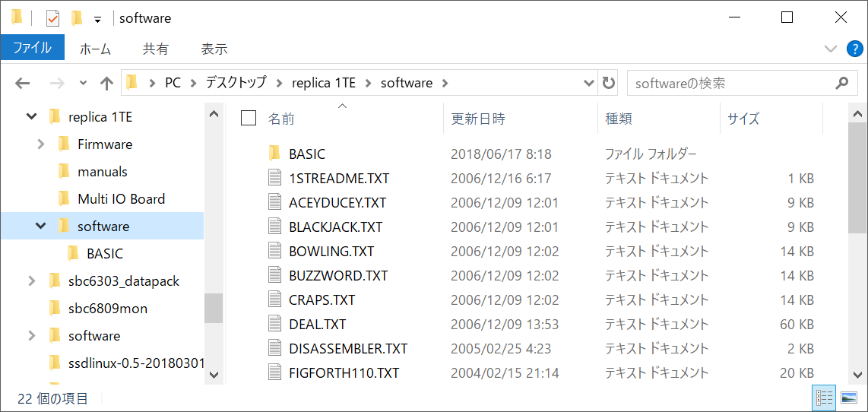
Task: Click the Firmware folder icon in tree
Action: point(64,144)
